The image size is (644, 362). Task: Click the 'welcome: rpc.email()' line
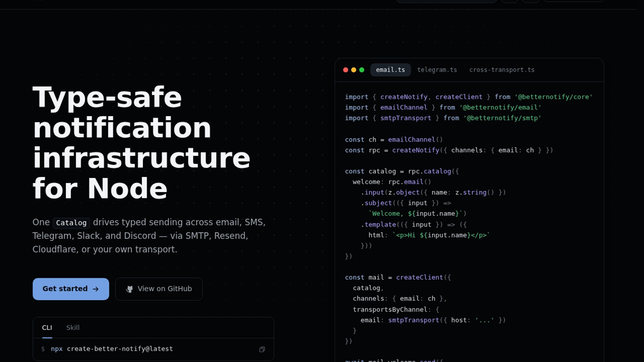pyautogui.click(x=392, y=182)
